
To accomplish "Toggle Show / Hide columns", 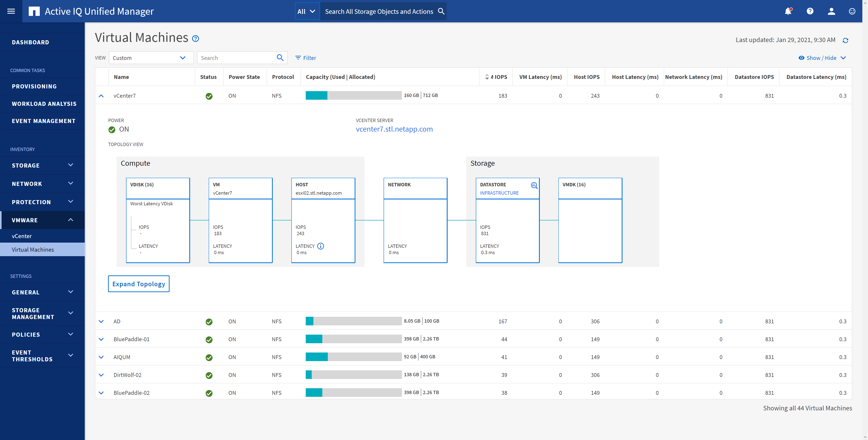I will pos(822,58).
